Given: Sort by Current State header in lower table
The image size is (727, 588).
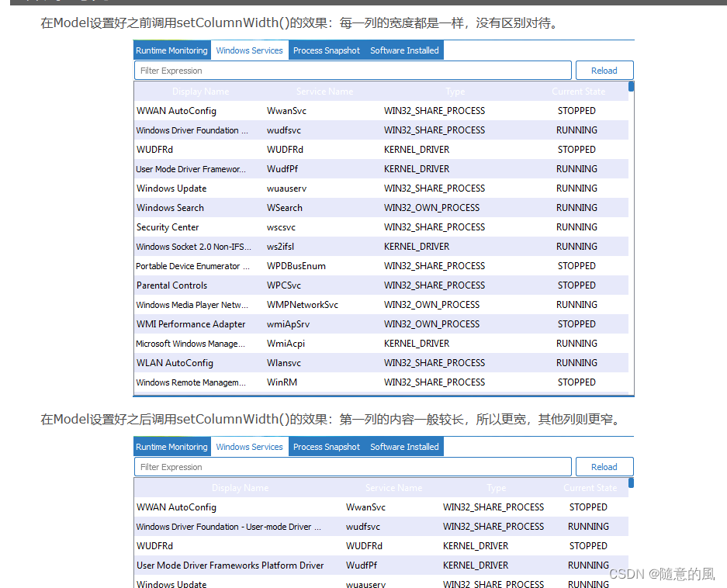Looking at the screenshot, I should [590, 488].
